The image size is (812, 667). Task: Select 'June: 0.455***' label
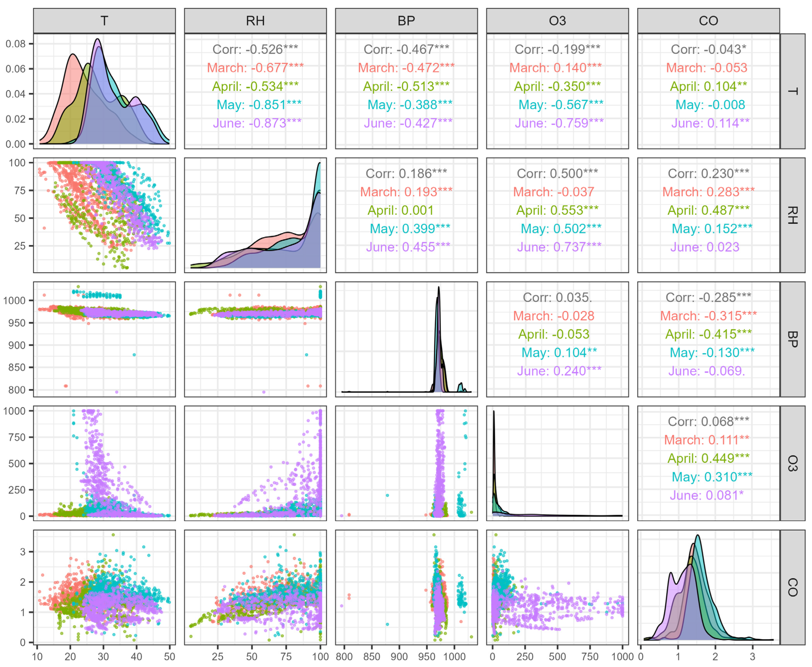pos(408,247)
